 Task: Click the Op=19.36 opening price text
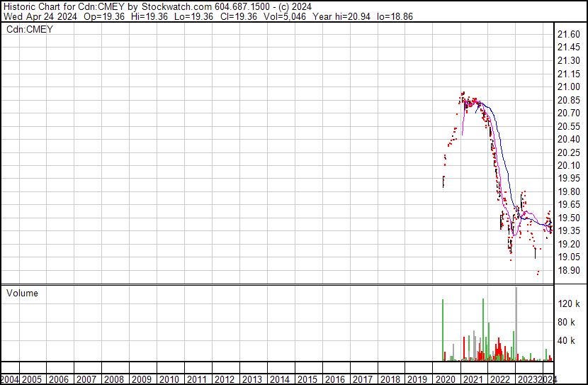pyautogui.click(x=104, y=16)
